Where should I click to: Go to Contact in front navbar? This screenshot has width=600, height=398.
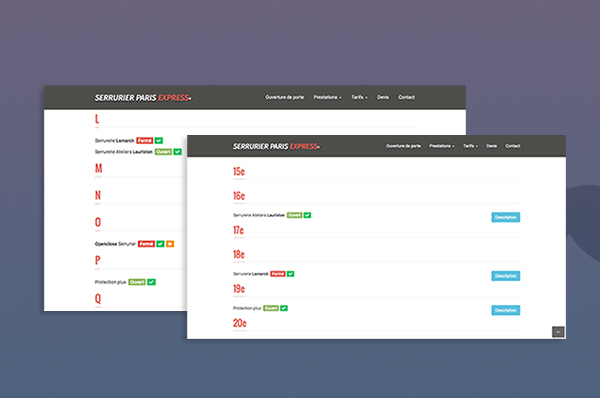[512, 146]
